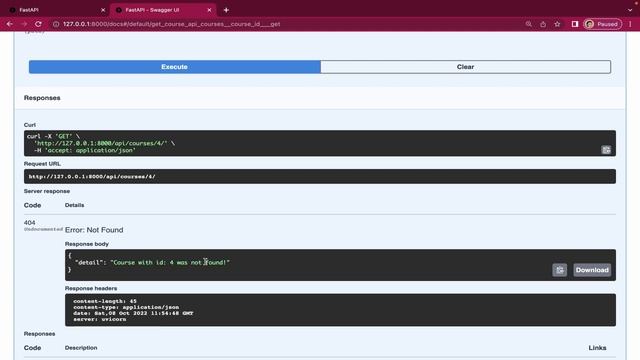640x360 pixels.
Task: Copy the response body with copy icon
Action: pos(560,270)
